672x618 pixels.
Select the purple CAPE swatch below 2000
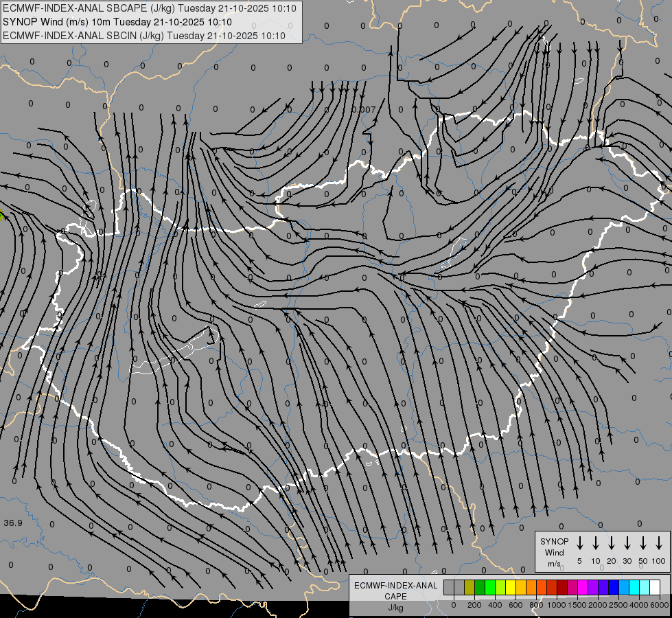point(593,587)
